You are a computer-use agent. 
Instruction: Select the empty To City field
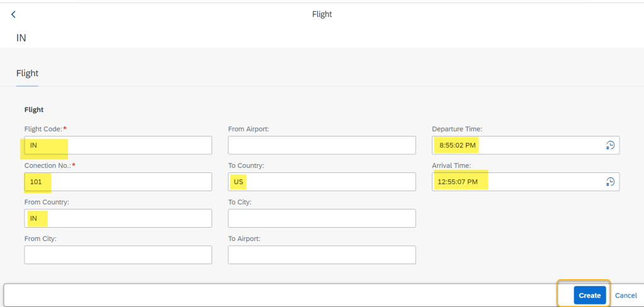(x=322, y=218)
